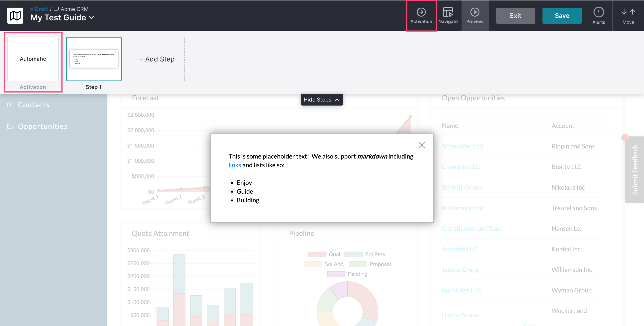Click the monitor icon beside Acme CRM
This screenshot has height=326, width=644.
[x=56, y=9]
